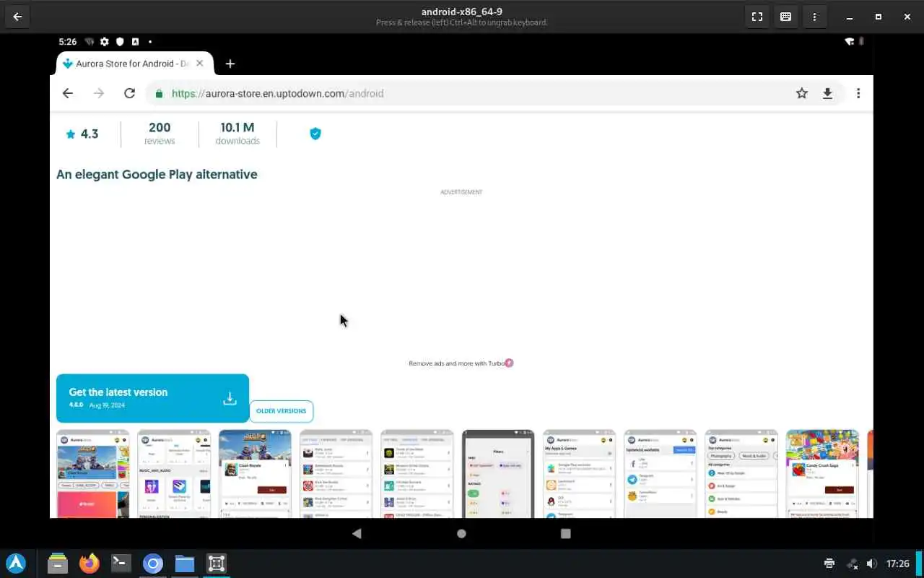Click the 4.3 star rating
This screenshot has height=578, width=924.
[x=82, y=134]
